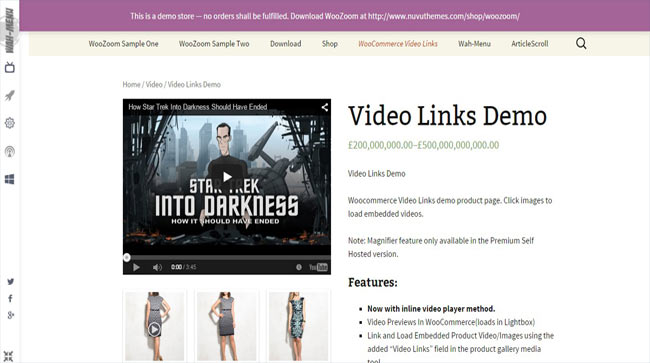
Task: Click the watch later clock icon
Action: coord(298,267)
